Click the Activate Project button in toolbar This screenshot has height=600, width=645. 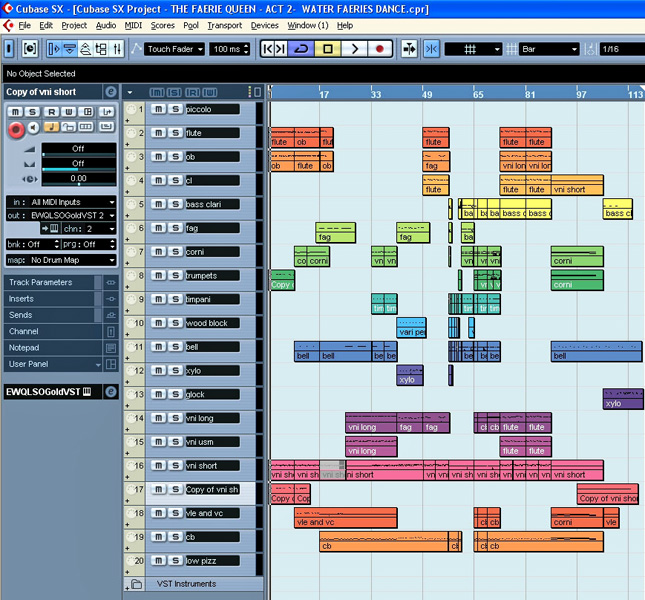9,49
